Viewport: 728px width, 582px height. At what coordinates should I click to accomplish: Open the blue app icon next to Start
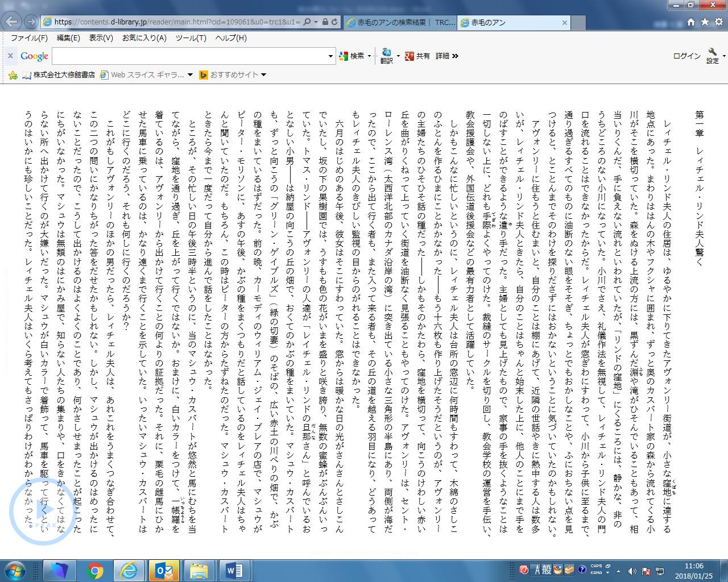(59, 571)
